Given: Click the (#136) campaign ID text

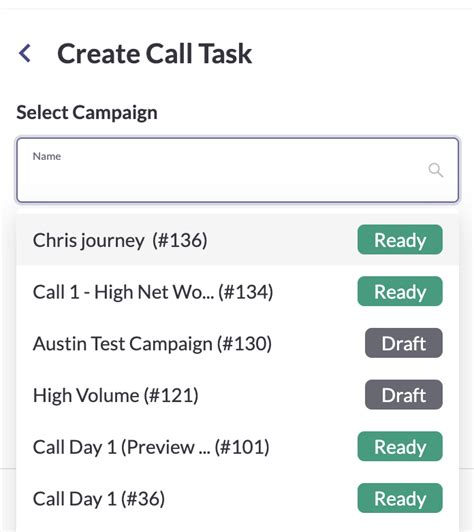Looking at the screenshot, I should coord(179,240).
